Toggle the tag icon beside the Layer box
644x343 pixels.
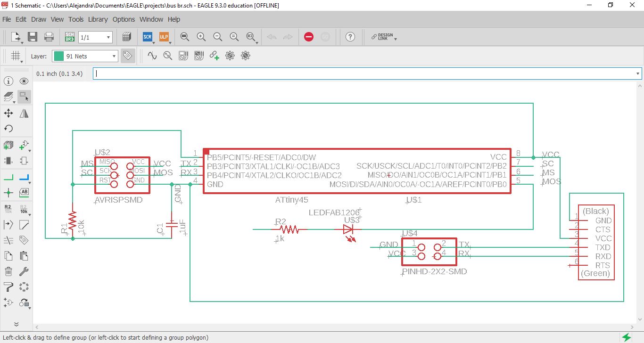point(127,56)
